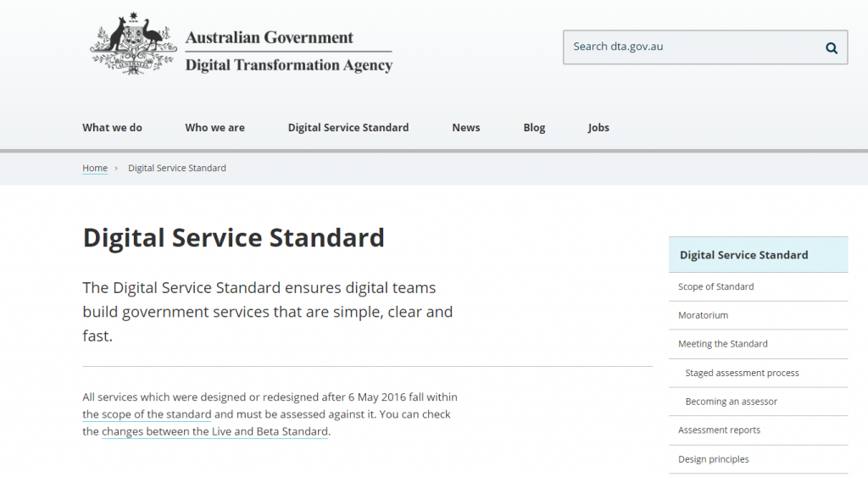Image resolution: width=868 pixels, height=477 pixels.
Task: Open Design principles sidebar link
Action: (x=759, y=459)
